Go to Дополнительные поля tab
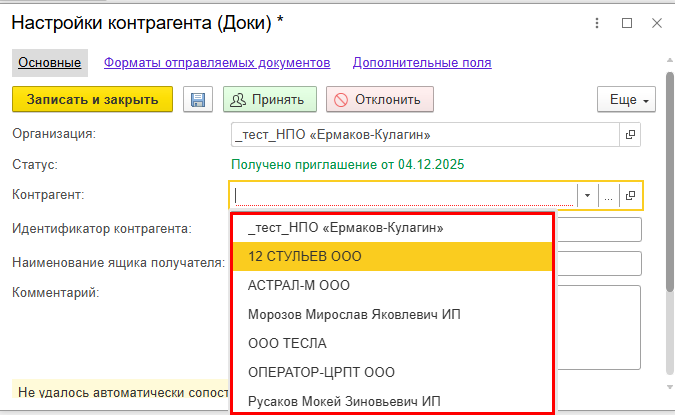 [421, 63]
